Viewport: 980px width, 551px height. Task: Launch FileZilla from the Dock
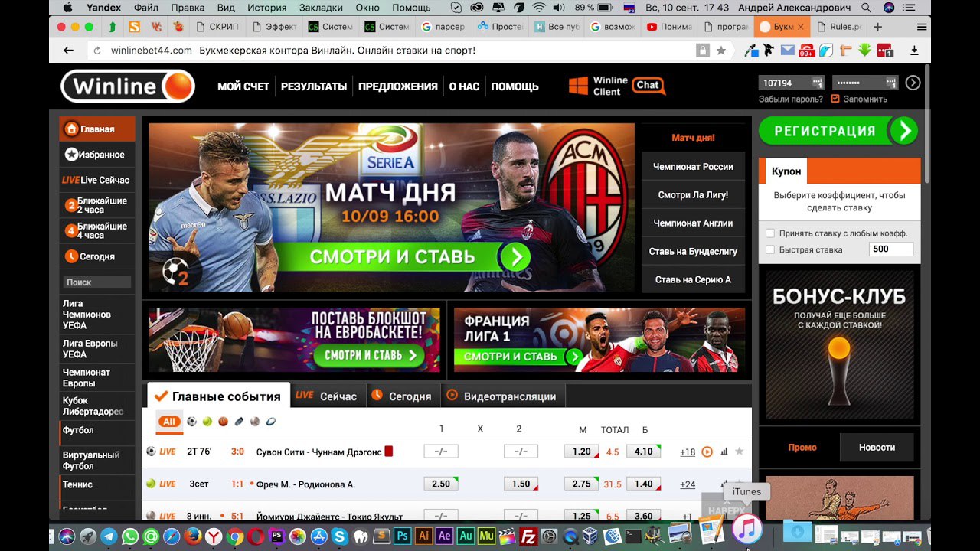point(528,536)
